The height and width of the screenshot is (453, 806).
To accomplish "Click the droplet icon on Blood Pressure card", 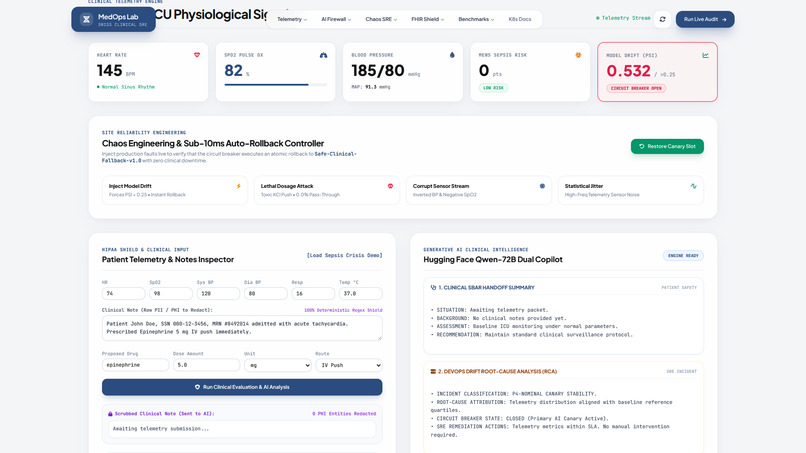I will (x=452, y=55).
